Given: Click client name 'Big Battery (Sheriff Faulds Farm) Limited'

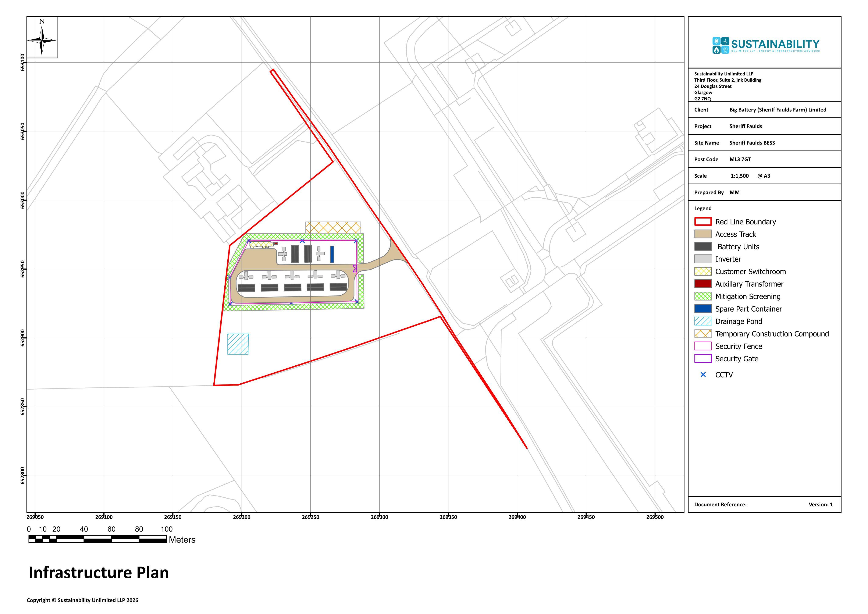Looking at the screenshot, I should coord(778,110).
